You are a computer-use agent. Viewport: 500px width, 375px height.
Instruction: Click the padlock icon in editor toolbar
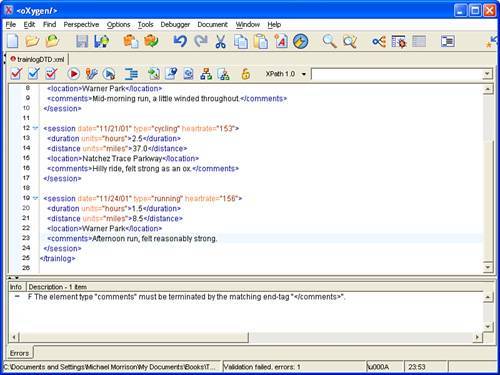(246, 73)
